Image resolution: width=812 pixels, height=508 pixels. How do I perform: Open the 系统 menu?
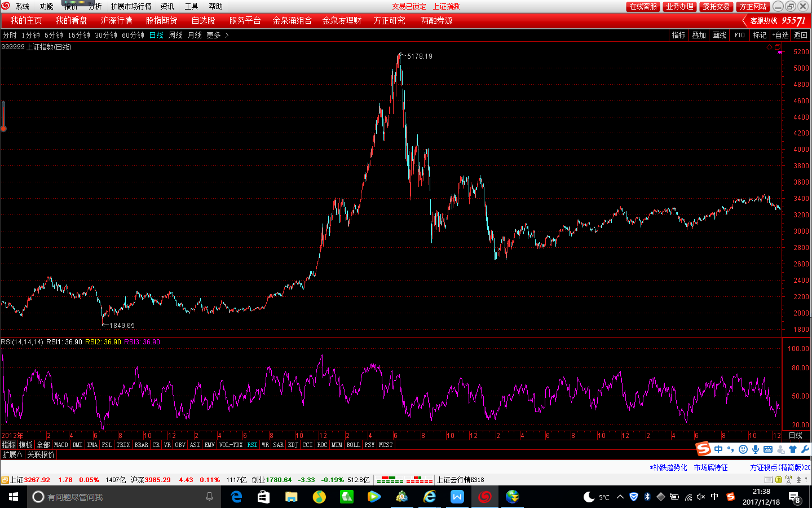coord(23,6)
